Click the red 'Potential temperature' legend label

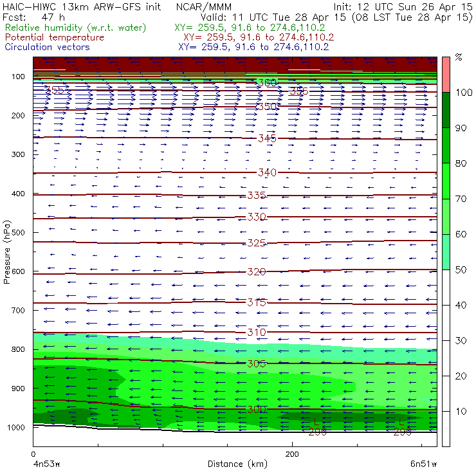pos(55,37)
